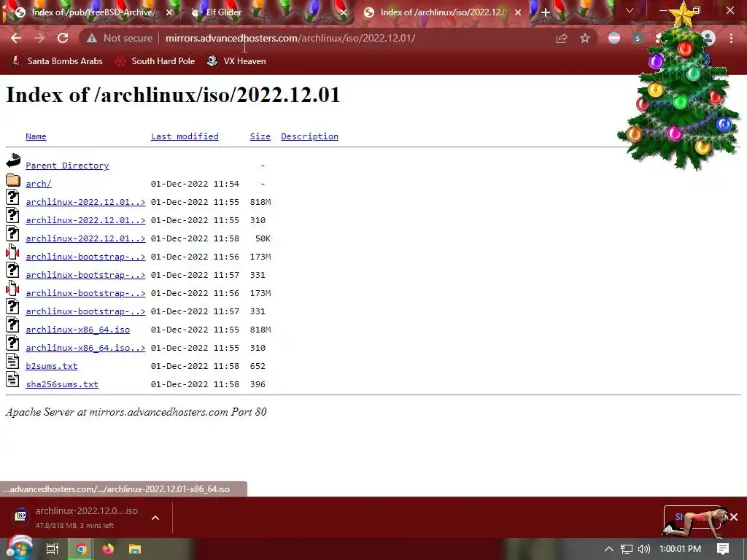Share this page via share icon
Screen dimensions: 747x560
[562, 39]
